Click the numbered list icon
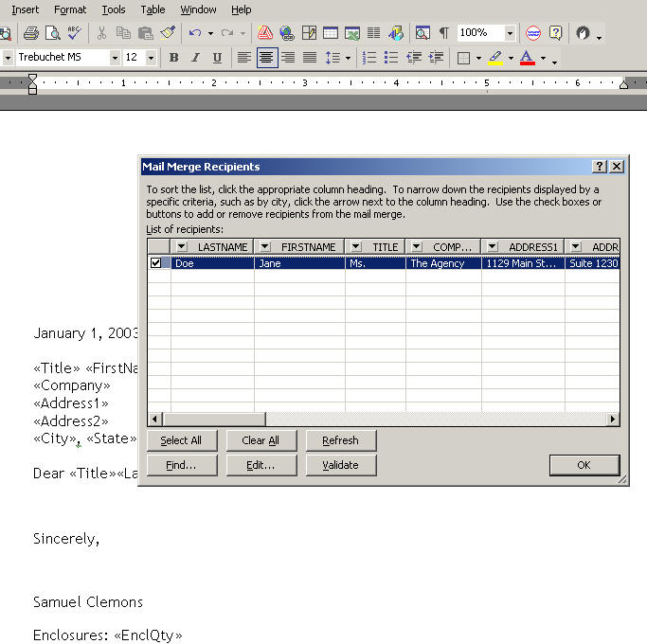This screenshot has height=644, width=647. click(x=369, y=58)
